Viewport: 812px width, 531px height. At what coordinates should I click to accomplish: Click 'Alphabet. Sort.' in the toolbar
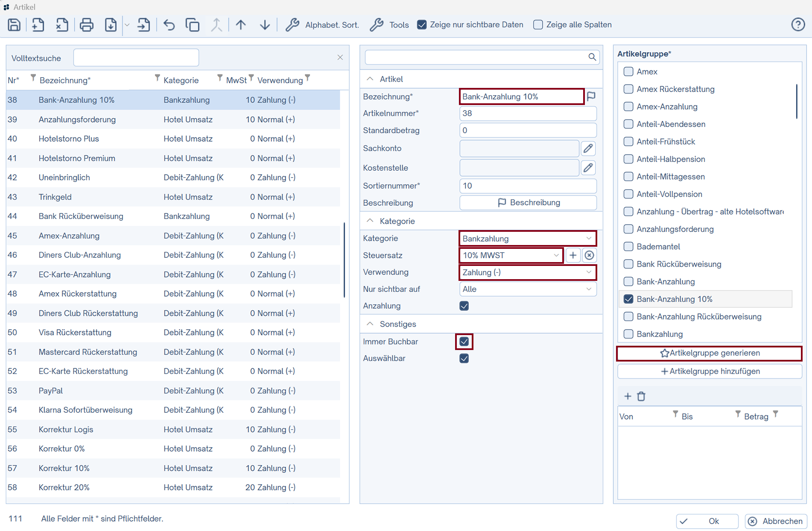322,25
